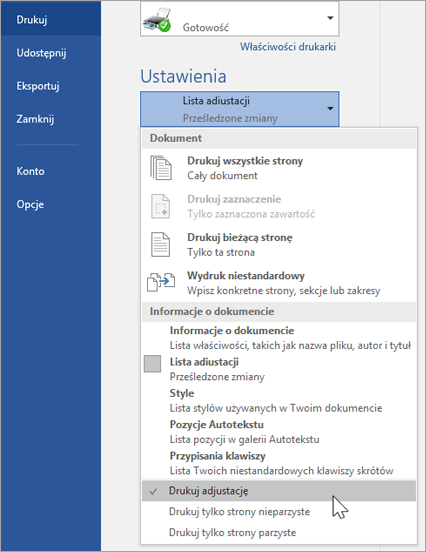Select Udostępnij in the sidebar

point(41,53)
